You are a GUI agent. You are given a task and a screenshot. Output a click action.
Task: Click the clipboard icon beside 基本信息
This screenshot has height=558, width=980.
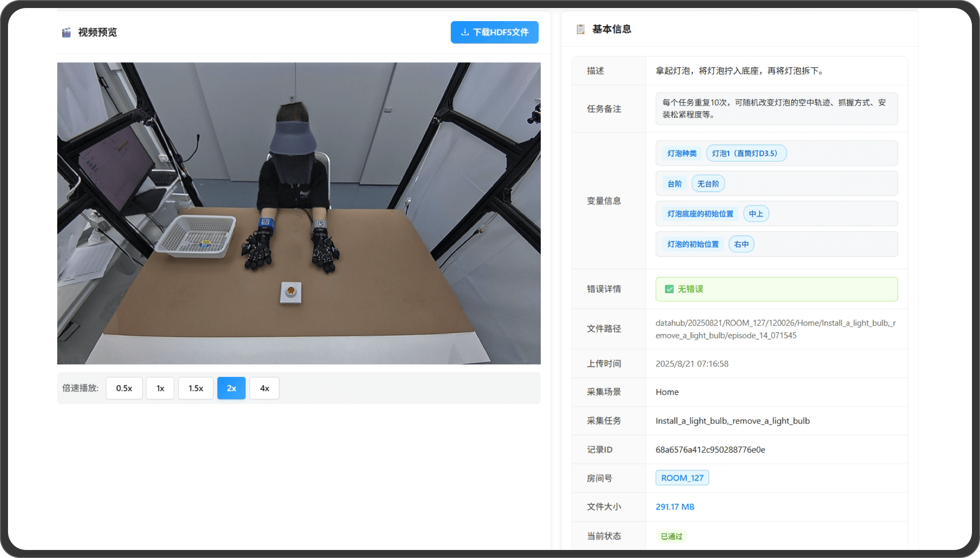coord(580,29)
